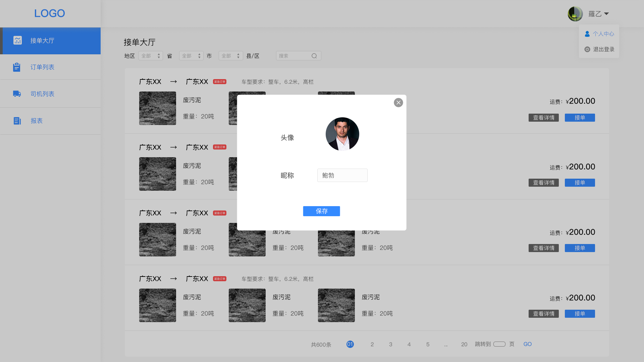
Task: Open the 报表 menu item
Action: coord(50,121)
